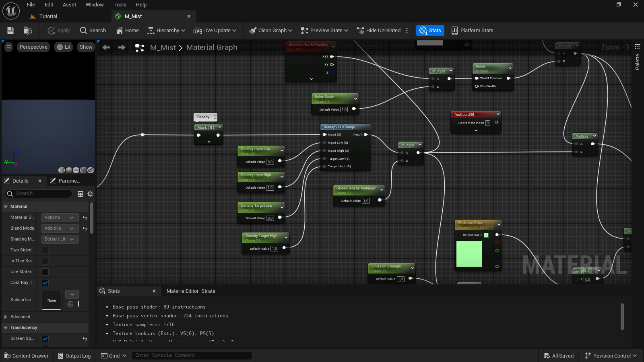Open the Hierarchy dropdown
Image resolution: width=644 pixels, height=362 pixels.
166,31
